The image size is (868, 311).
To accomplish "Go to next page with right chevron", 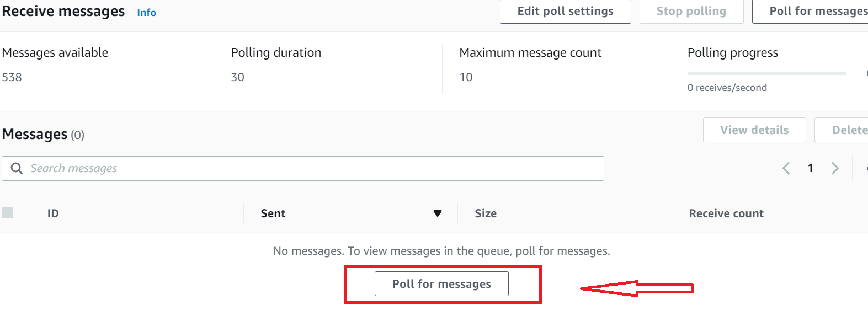I will tap(835, 168).
